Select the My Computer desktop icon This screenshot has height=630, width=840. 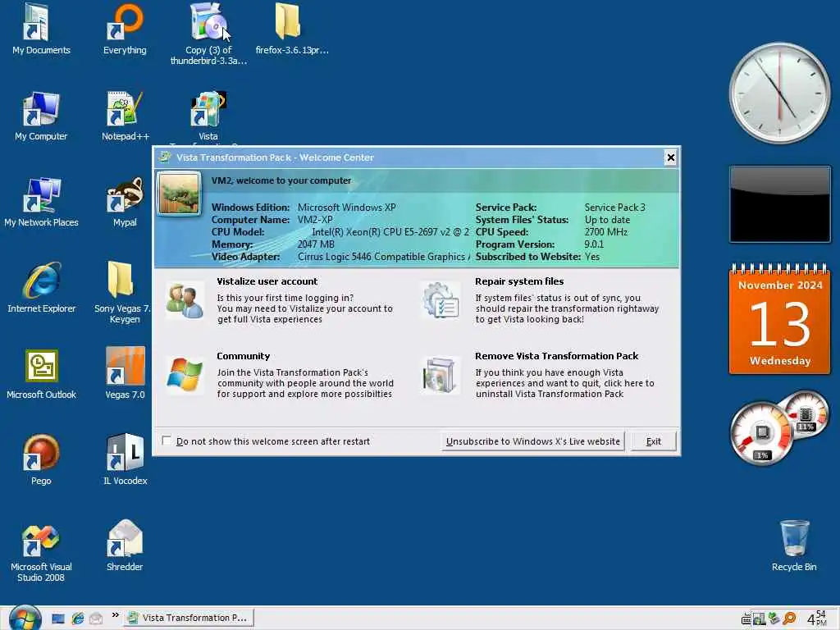41,116
